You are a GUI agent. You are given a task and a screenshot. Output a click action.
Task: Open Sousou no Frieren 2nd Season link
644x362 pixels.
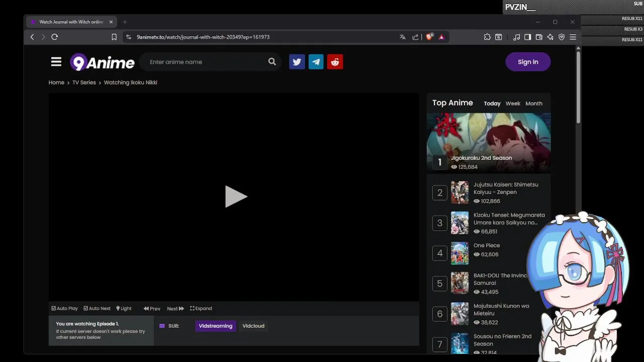[502, 340]
